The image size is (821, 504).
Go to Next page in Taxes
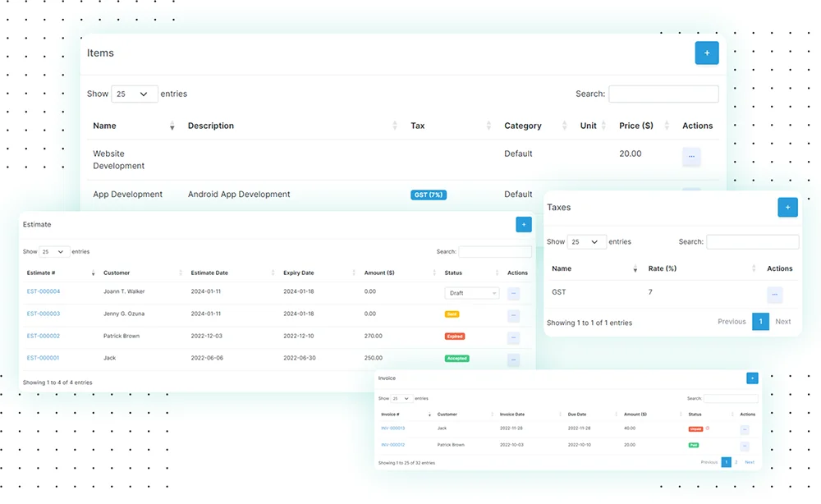[783, 322]
